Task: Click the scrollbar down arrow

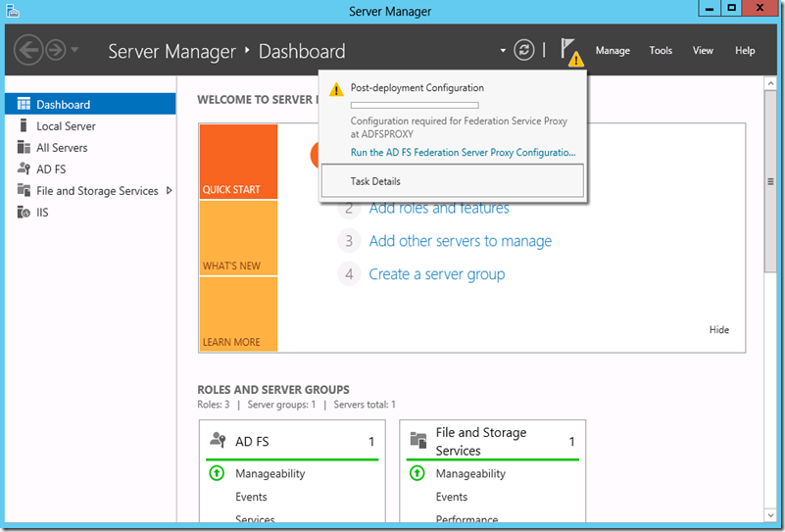Action: [x=770, y=515]
